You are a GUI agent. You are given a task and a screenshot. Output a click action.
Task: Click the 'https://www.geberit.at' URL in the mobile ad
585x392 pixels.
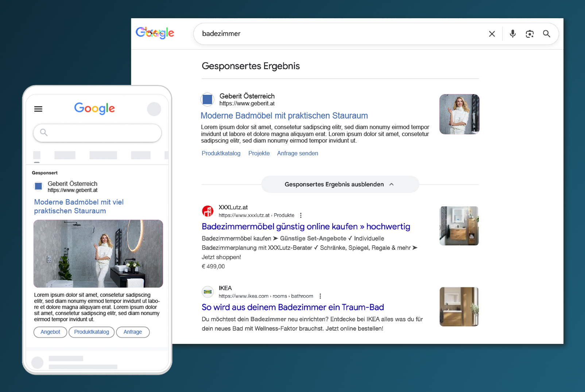[x=73, y=190]
